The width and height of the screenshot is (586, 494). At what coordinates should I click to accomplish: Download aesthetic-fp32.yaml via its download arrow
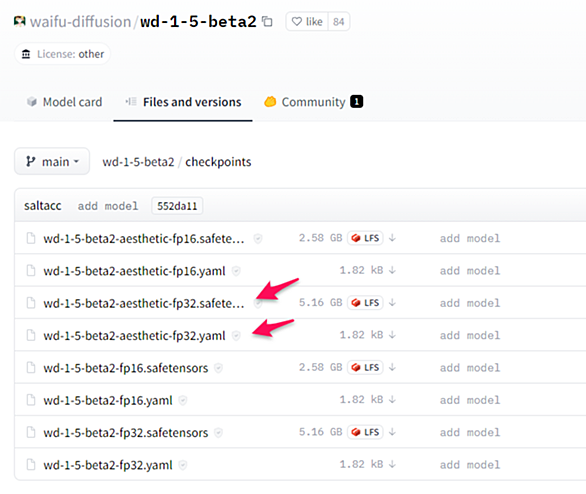(x=392, y=335)
